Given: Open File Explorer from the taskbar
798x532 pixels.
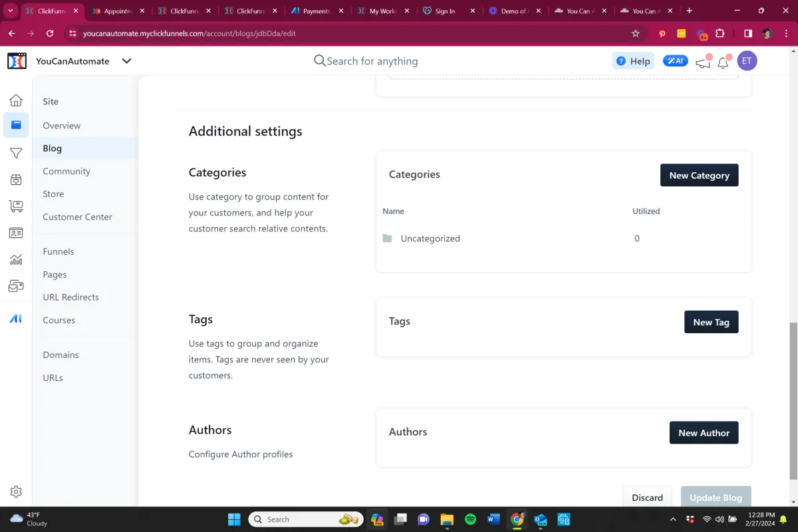Looking at the screenshot, I should point(447,519).
